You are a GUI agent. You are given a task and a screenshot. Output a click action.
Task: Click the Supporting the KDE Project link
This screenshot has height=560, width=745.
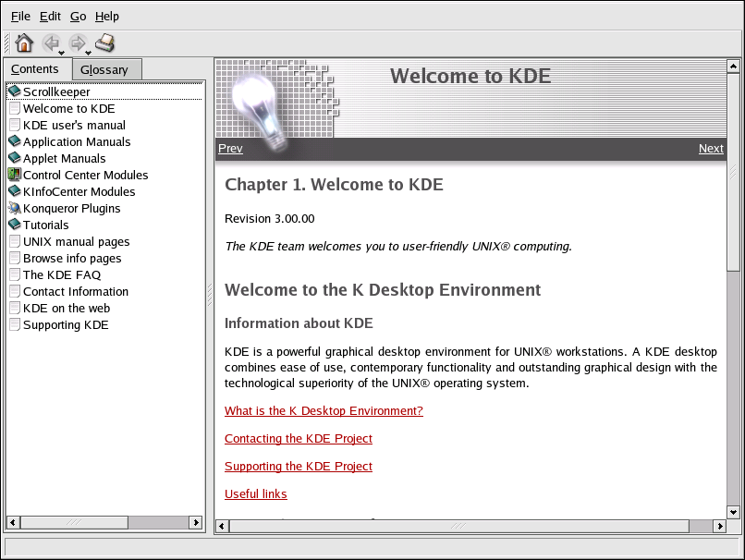point(298,467)
